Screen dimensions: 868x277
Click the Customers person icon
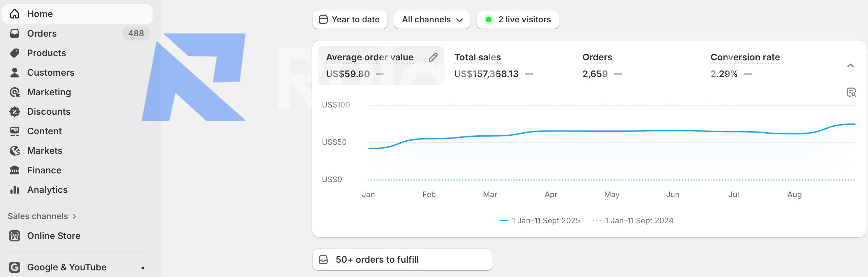tap(15, 73)
